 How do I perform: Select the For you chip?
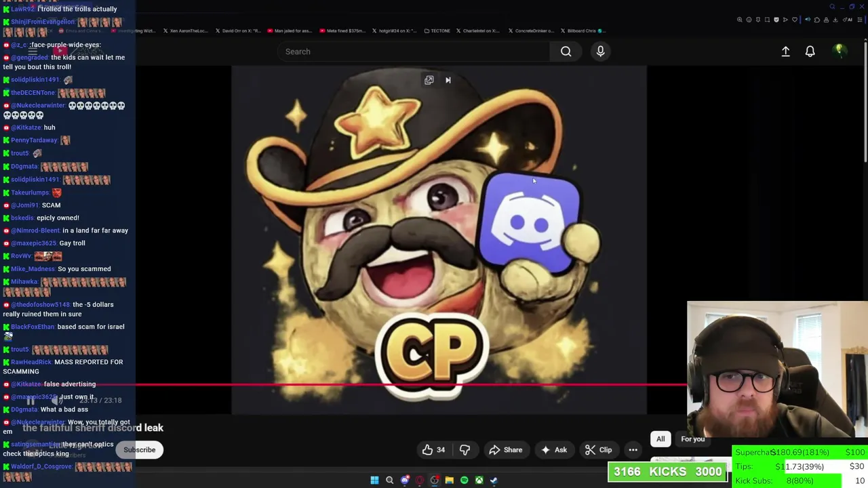(692, 439)
